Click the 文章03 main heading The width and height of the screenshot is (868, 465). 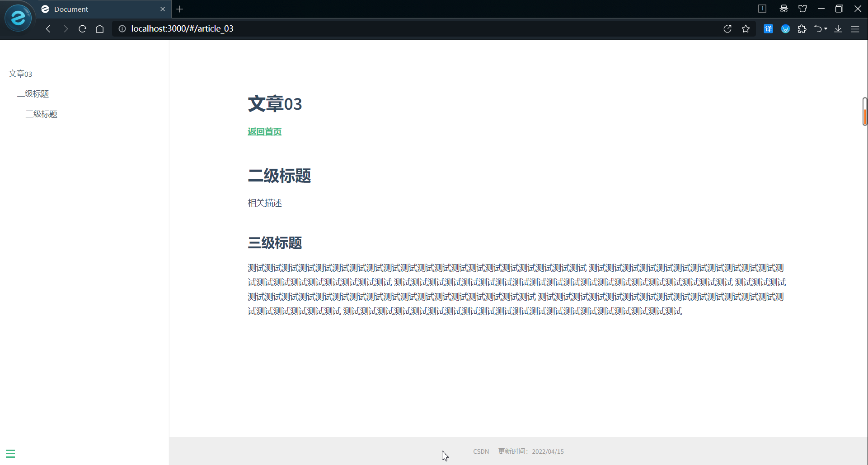[275, 104]
